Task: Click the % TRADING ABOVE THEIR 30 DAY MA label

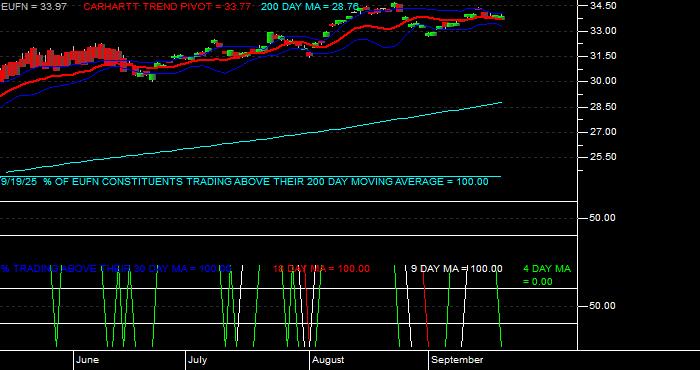Action: tap(116, 269)
